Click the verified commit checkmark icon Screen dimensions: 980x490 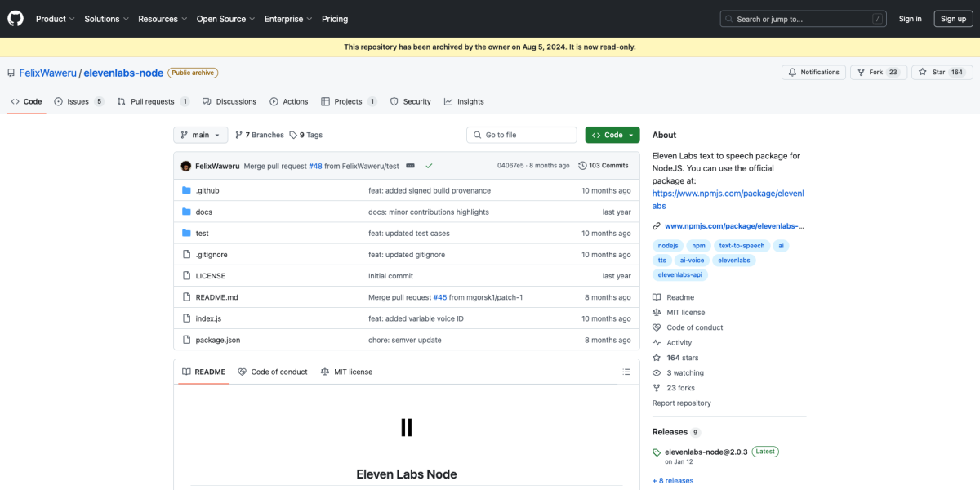[429, 165]
